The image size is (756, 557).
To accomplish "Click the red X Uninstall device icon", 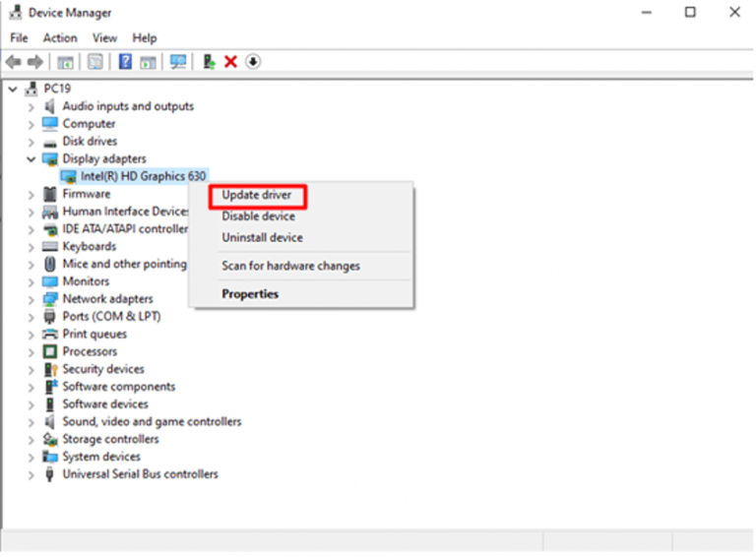I will tap(230, 62).
